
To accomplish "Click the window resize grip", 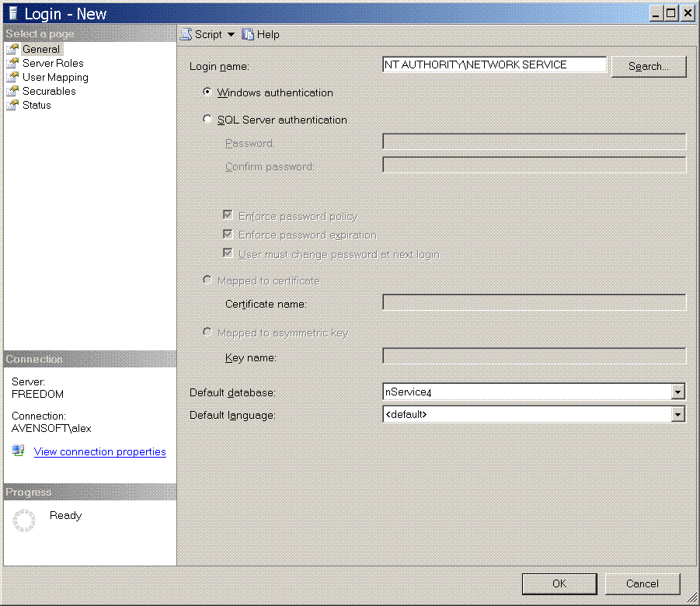I will coord(691,597).
